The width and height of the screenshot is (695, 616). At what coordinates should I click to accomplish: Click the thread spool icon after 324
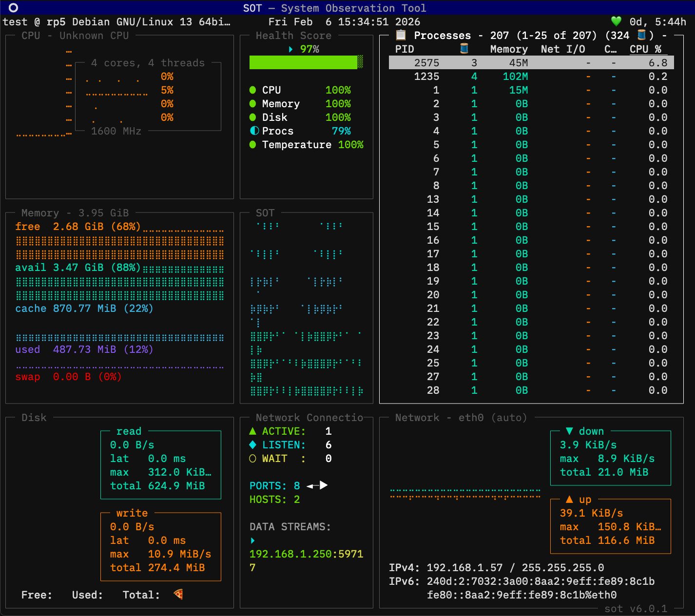[x=641, y=35]
